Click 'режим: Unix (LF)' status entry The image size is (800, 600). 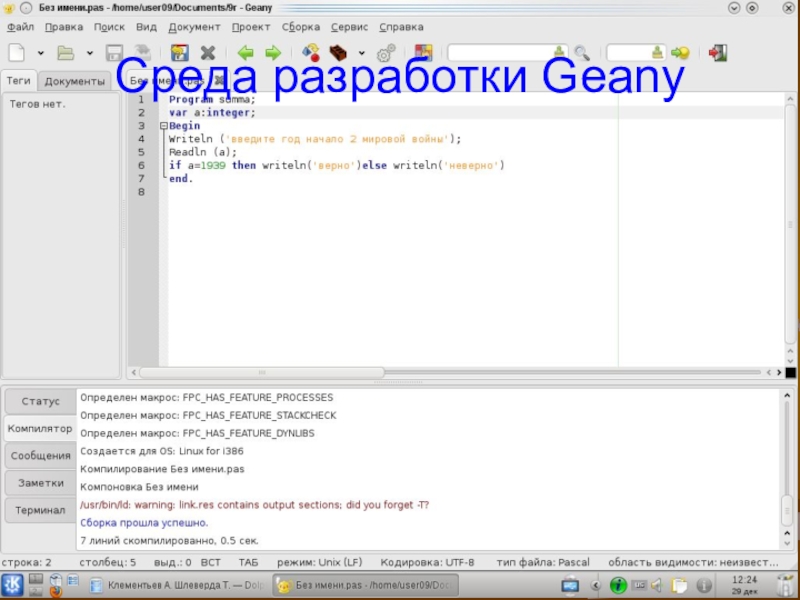pos(319,563)
